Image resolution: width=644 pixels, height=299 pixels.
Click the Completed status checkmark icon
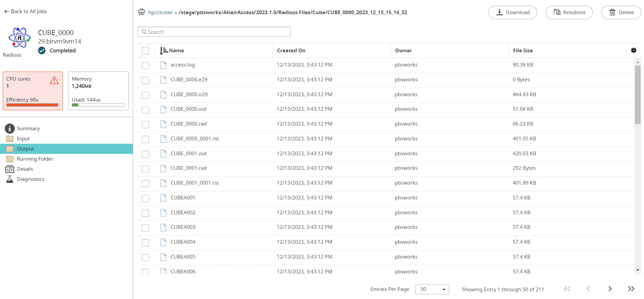42,51
